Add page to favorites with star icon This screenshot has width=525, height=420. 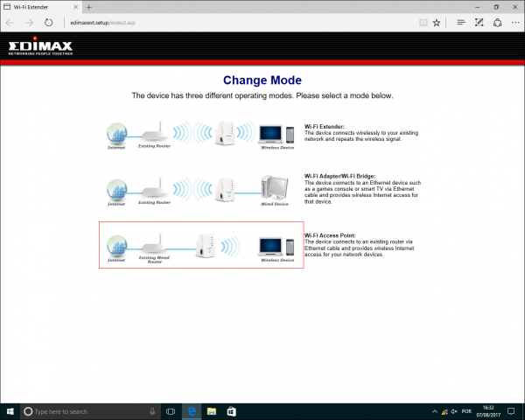tap(437, 23)
